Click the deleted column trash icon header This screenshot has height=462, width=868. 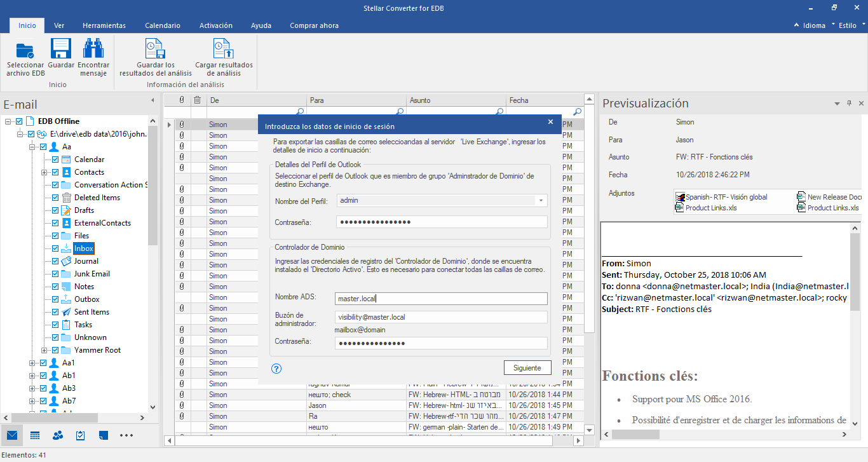click(198, 100)
